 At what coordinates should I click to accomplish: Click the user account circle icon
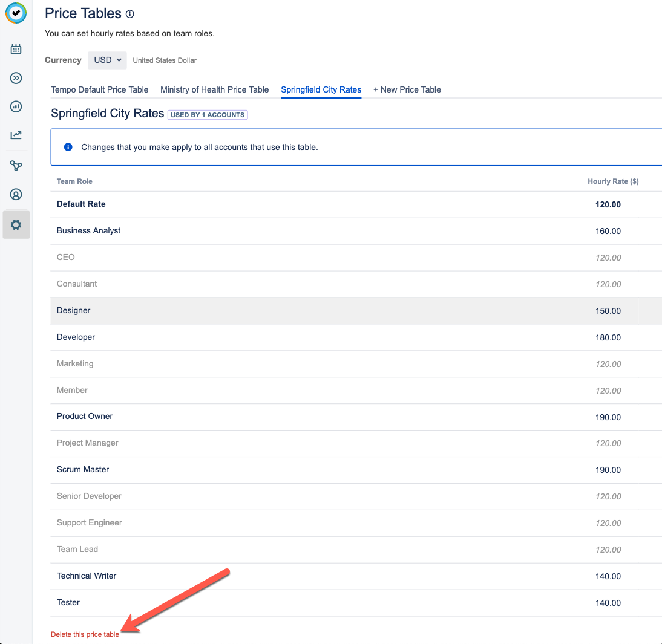(x=16, y=195)
